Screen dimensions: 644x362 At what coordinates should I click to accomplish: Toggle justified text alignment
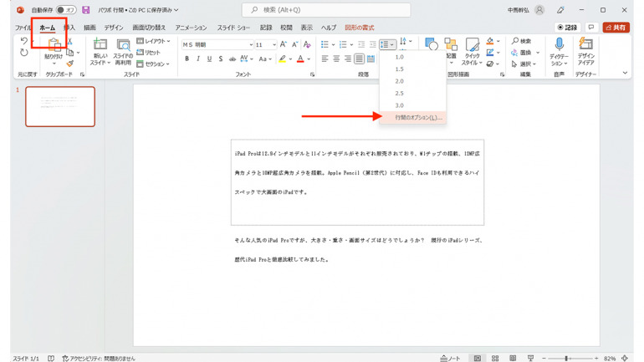tap(359, 59)
